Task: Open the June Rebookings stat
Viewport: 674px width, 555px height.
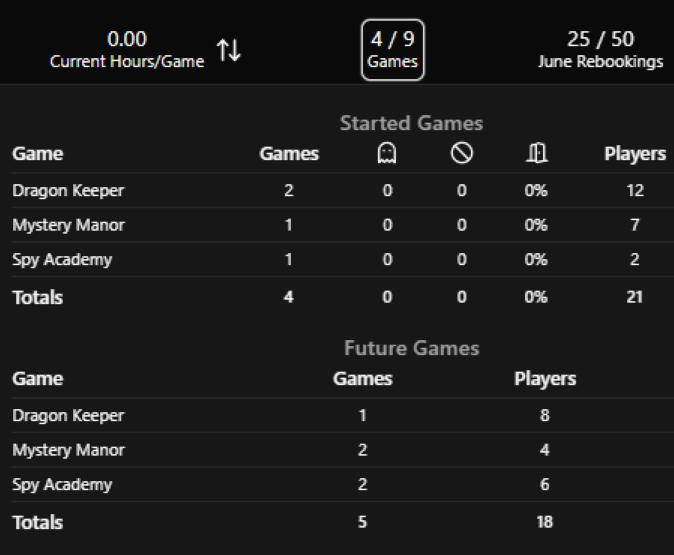Action: 600,50
